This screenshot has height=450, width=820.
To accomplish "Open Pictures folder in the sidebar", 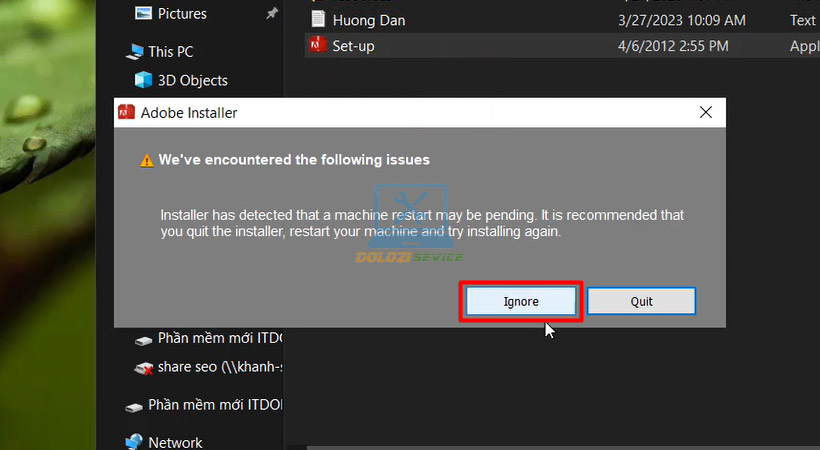I will pyautogui.click(x=181, y=14).
